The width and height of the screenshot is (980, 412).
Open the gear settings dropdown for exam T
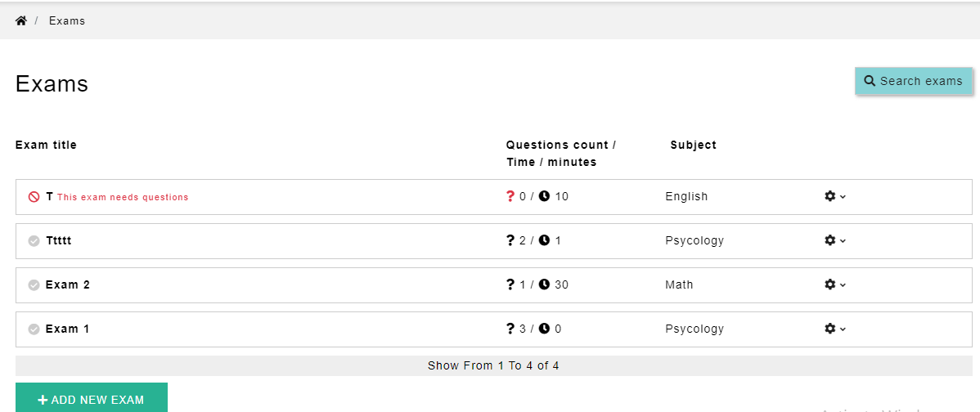point(834,196)
